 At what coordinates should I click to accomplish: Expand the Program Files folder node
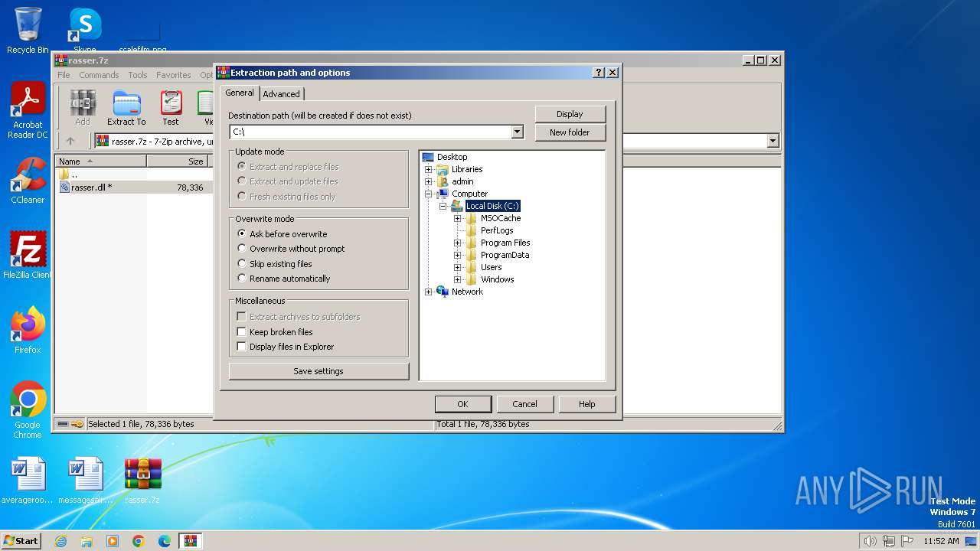pyautogui.click(x=458, y=243)
